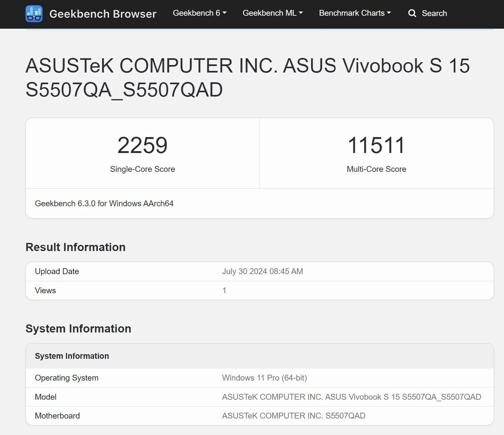The height and width of the screenshot is (435, 504).
Task: Select the single-core score 2259
Action: [142, 145]
